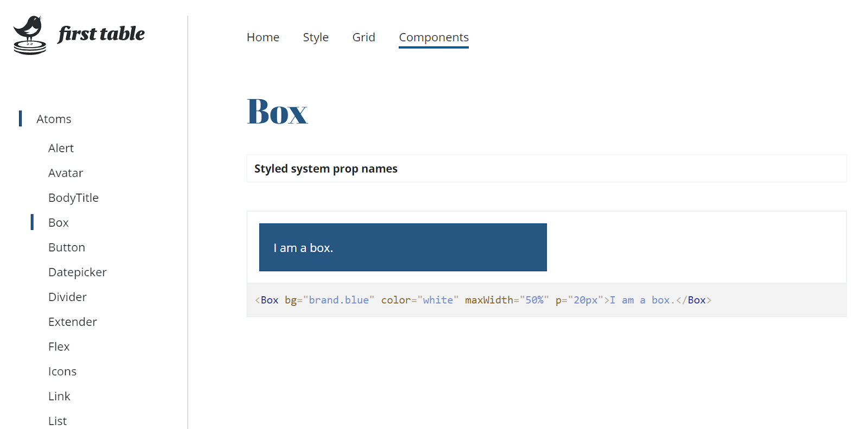Click the 'first table' wordmark text

pyautogui.click(x=101, y=34)
